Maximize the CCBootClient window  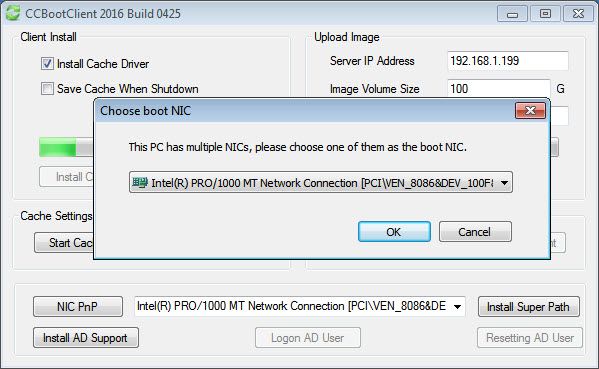tap(545, 14)
